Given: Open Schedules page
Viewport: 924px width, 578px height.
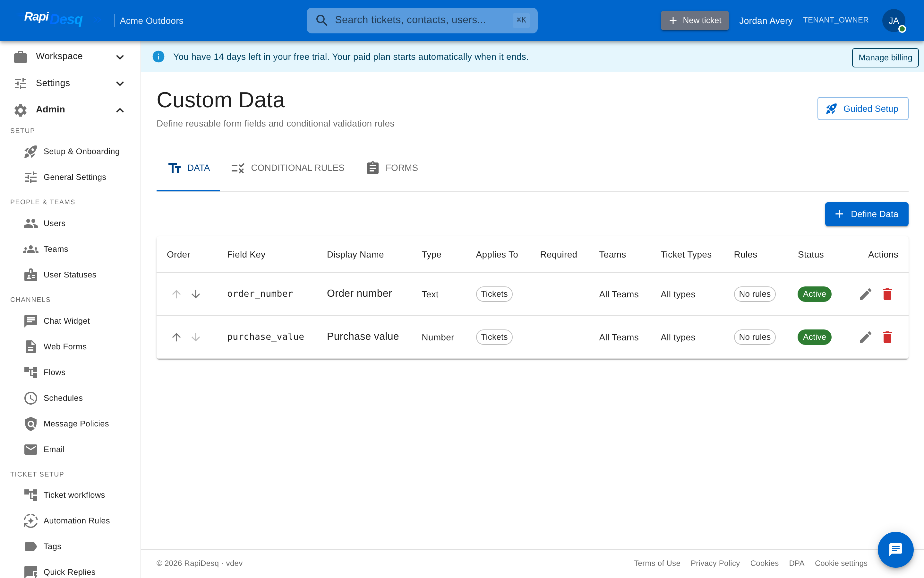Looking at the screenshot, I should click(x=71, y=398).
